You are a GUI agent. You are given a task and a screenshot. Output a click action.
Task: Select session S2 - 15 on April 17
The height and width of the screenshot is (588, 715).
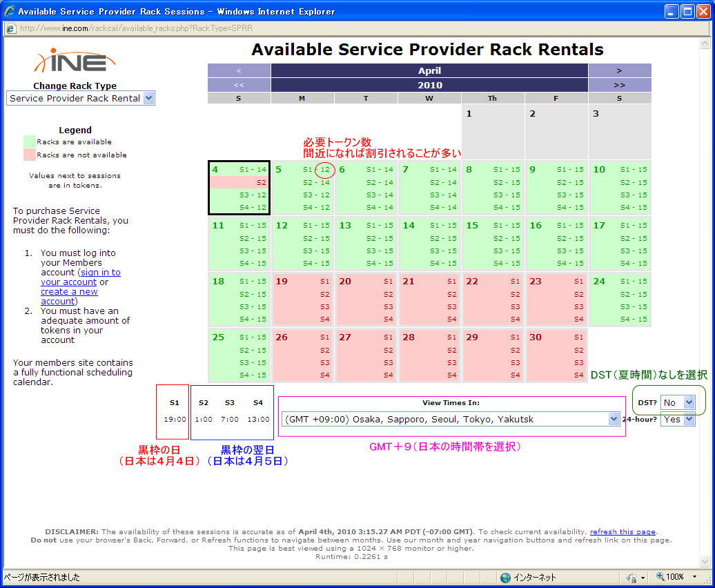(x=634, y=238)
